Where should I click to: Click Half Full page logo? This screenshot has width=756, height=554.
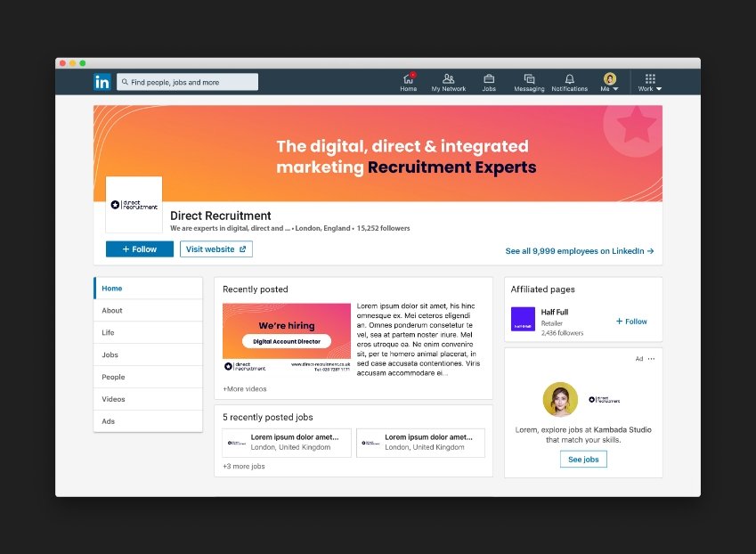(x=523, y=319)
